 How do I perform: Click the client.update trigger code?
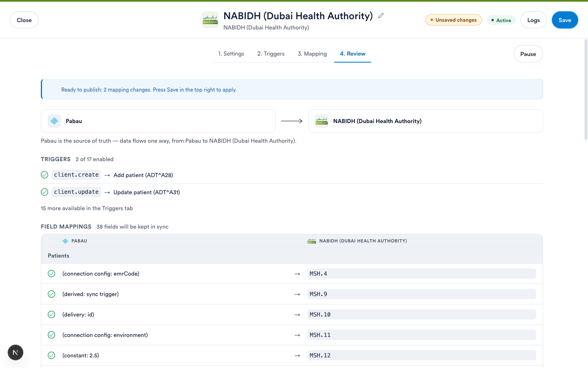coord(76,192)
